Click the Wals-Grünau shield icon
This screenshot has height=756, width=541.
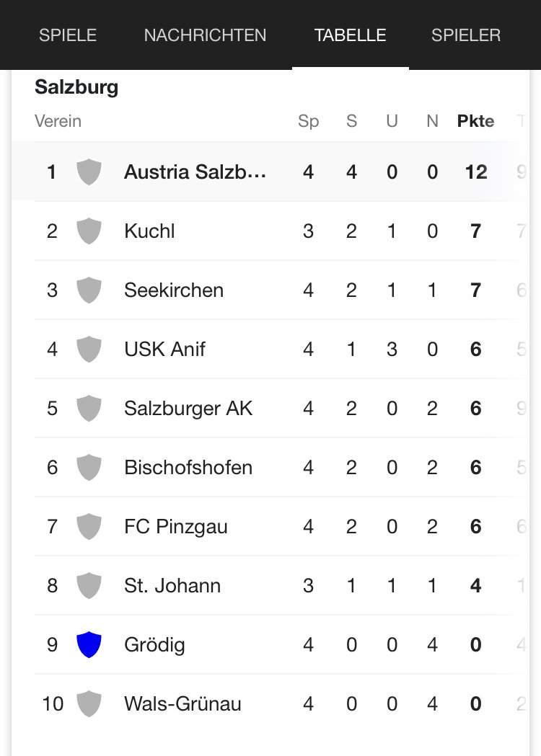[x=89, y=703]
